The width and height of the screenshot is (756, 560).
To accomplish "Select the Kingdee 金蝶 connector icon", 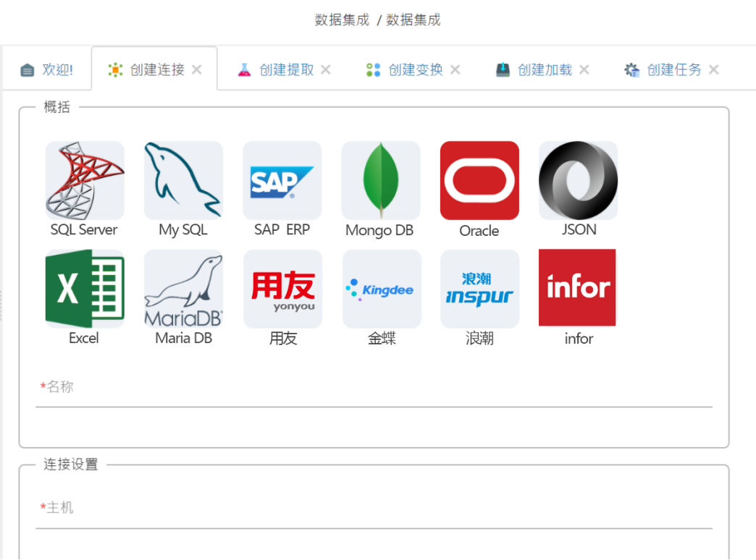I will (x=382, y=289).
